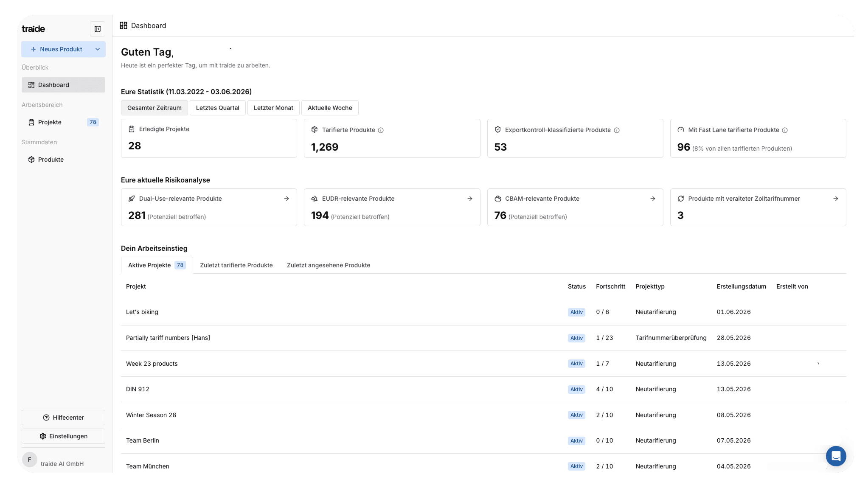
Task: Collapse the sidebar with the panel icon
Action: coord(98,29)
